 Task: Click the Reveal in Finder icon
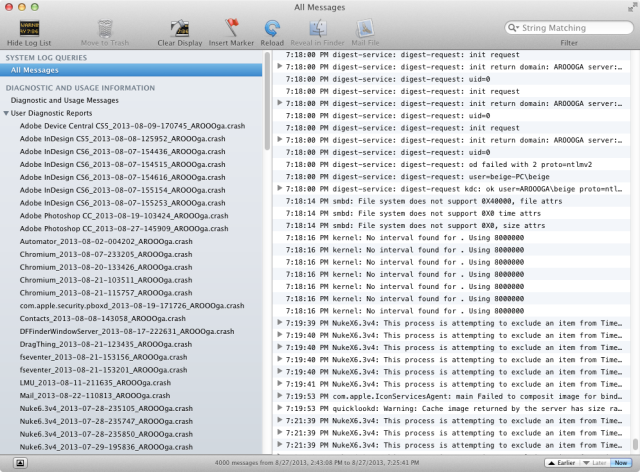317,29
